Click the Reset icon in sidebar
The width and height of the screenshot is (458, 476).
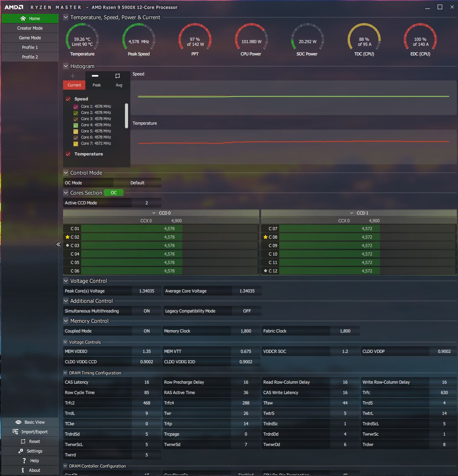23,441
